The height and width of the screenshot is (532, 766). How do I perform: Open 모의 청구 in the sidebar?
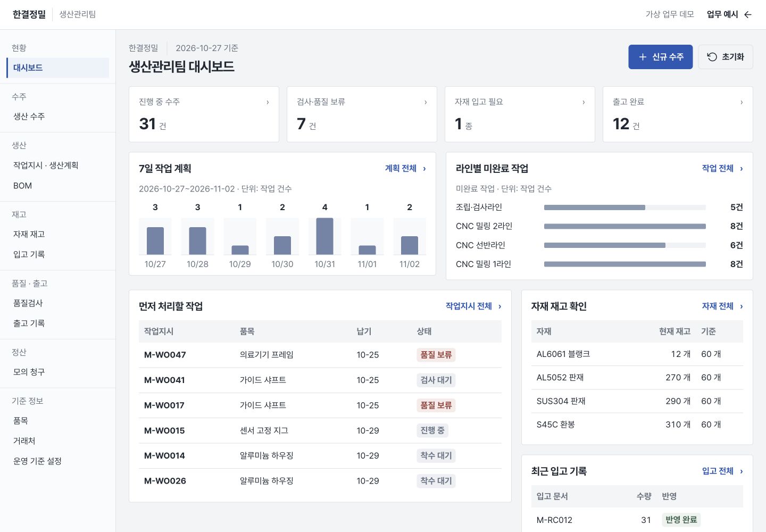57,372
